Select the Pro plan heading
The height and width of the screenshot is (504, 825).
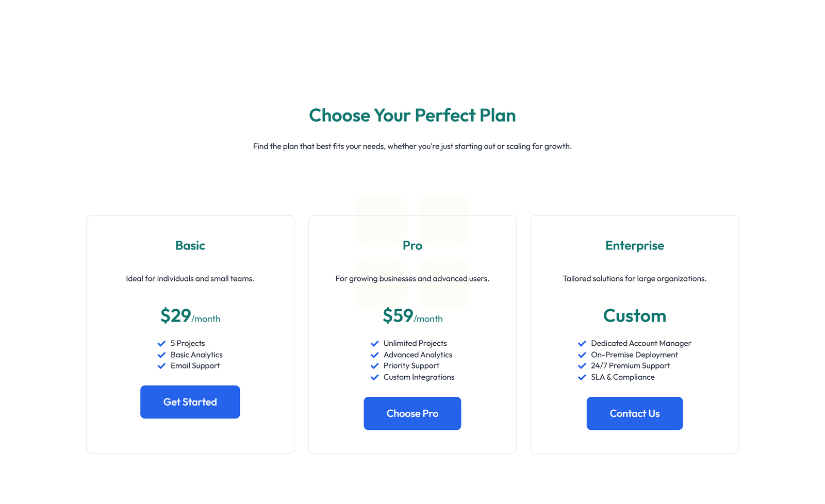click(412, 246)
